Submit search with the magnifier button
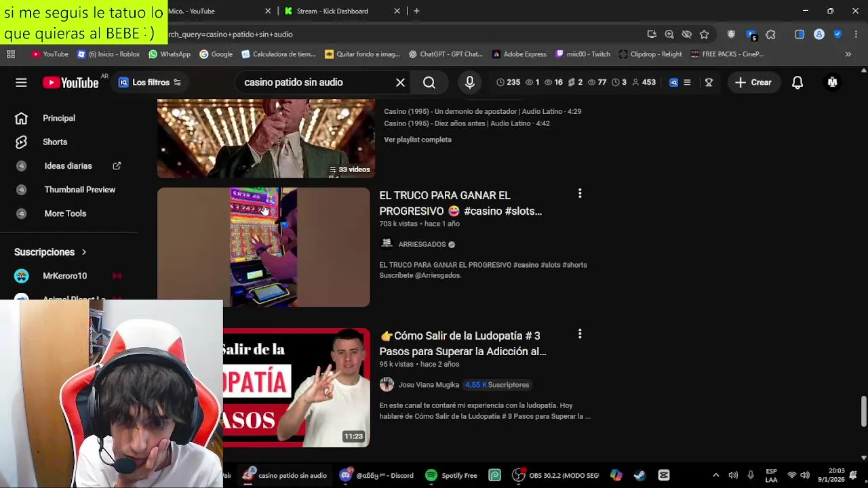Image resolution: width=868 pixels, height=488 pixels. coord(429,82)
